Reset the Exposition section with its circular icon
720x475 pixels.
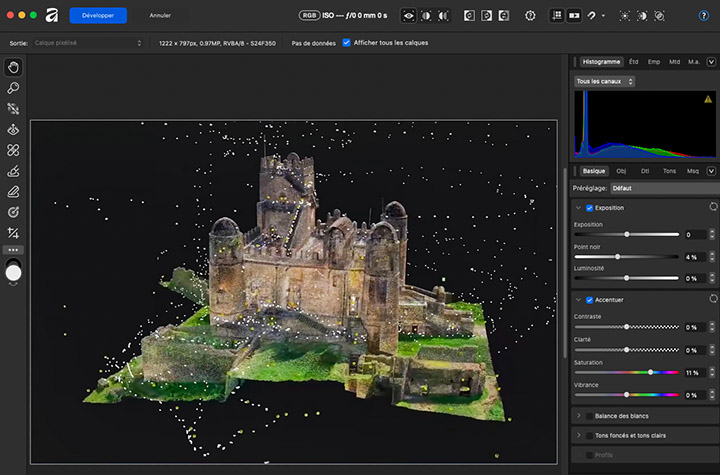(712, 207)
